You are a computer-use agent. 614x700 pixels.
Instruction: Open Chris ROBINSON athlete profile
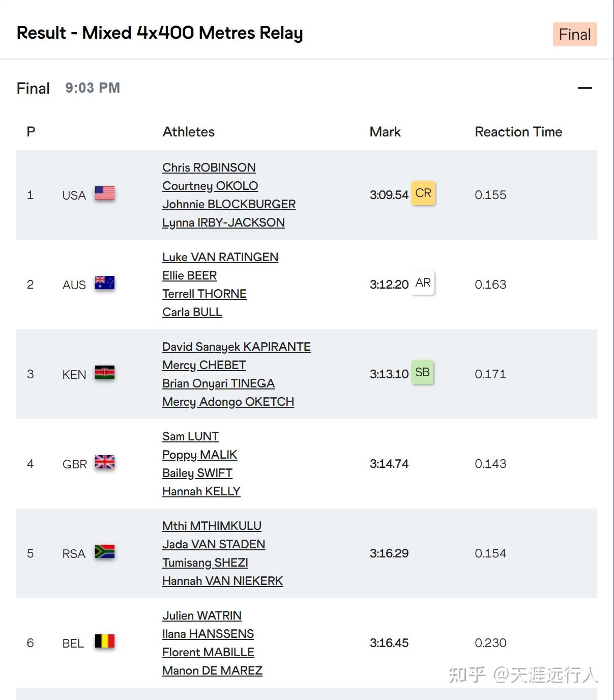(209, 167)
